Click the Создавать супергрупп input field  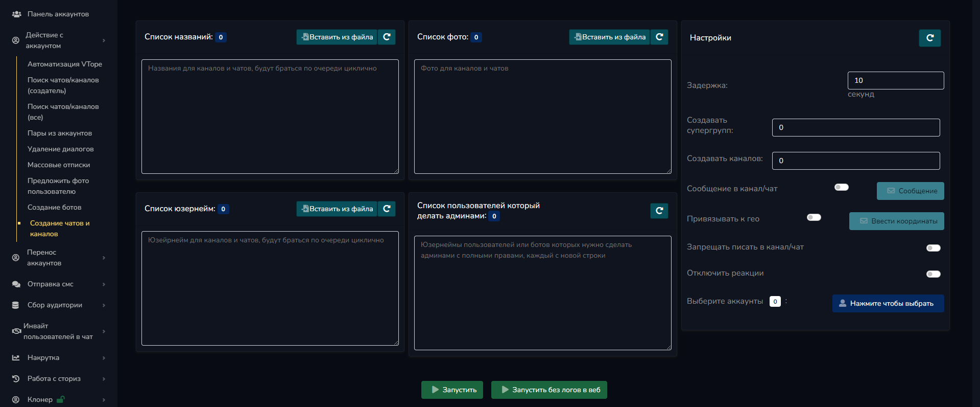coord(856,127)
